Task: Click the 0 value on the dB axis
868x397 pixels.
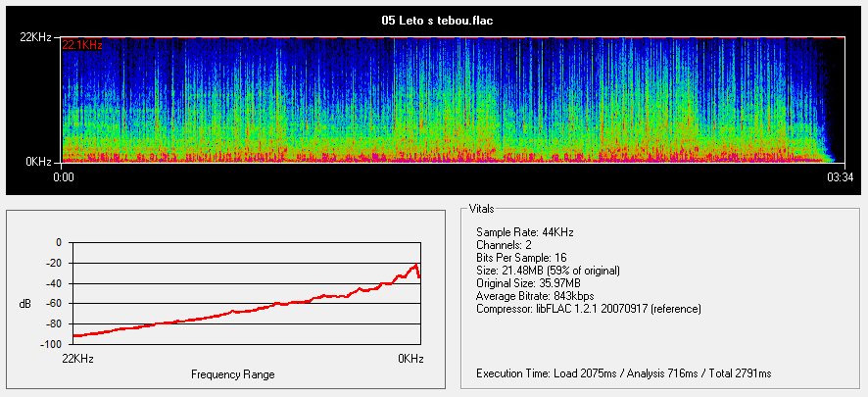Action: (58, 242)
